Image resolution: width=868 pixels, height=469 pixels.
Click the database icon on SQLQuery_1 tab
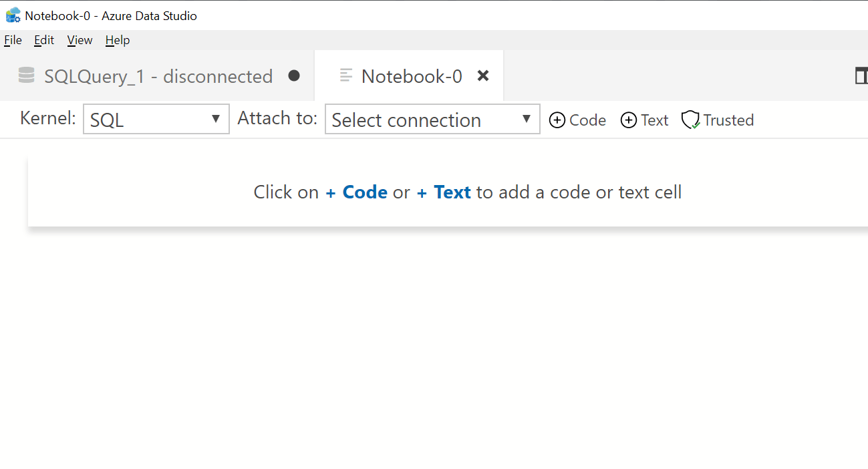click(x=27, y=75)
